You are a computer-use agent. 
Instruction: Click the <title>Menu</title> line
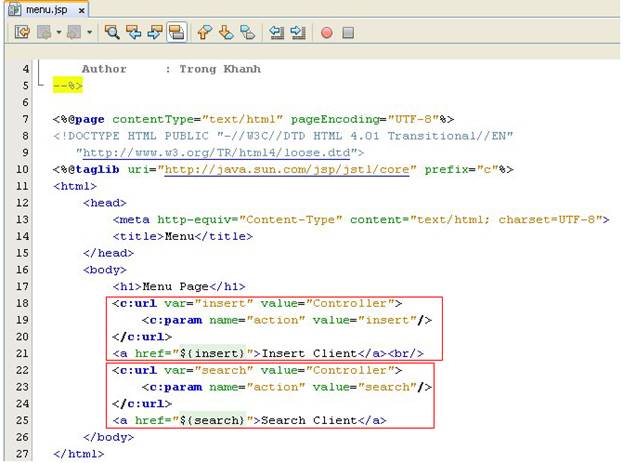183,236
